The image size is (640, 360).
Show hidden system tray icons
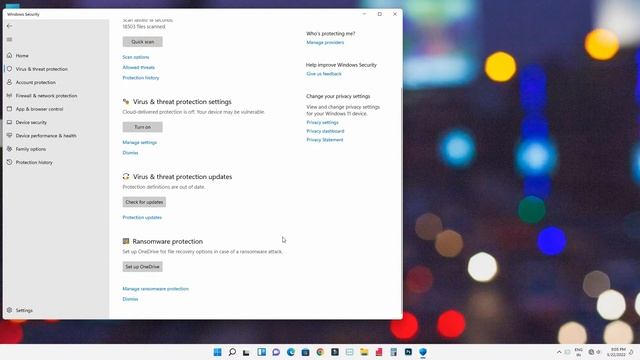(x=559, y=352)
